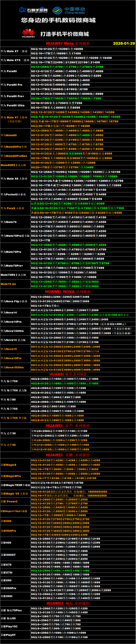The image size is (136, 644).
Task: Click the HUAWEI 畅享 系列报价 header
Action: click(x=68, y=374)
